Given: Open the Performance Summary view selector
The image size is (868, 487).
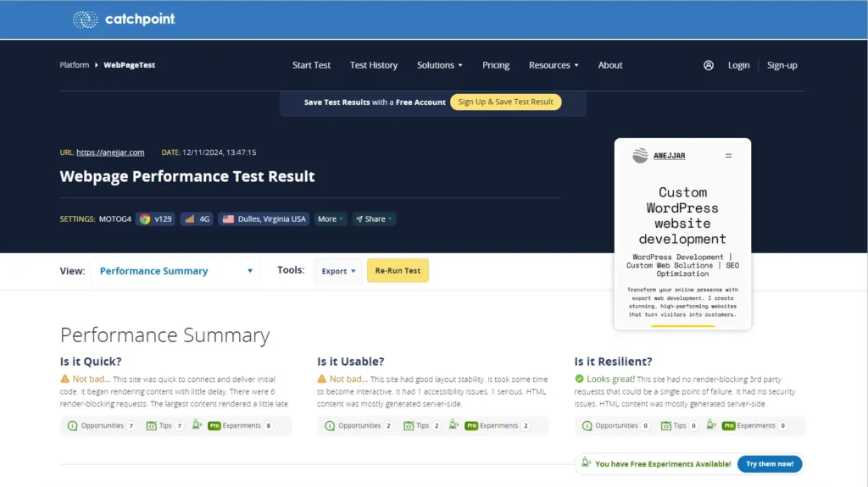Looking at the screenshot, I should tap(175, 271).
